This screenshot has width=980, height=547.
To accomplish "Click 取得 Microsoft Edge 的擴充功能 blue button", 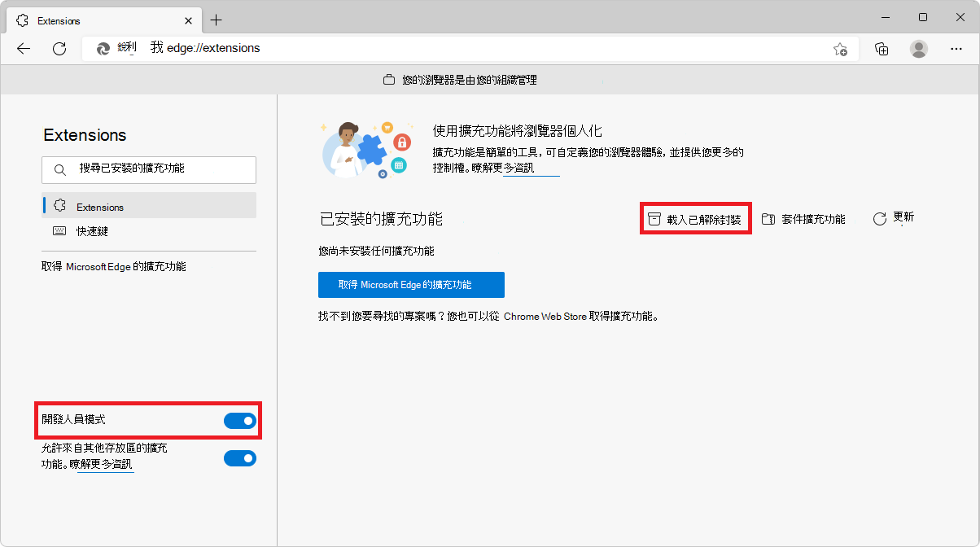I will point(411,285).
